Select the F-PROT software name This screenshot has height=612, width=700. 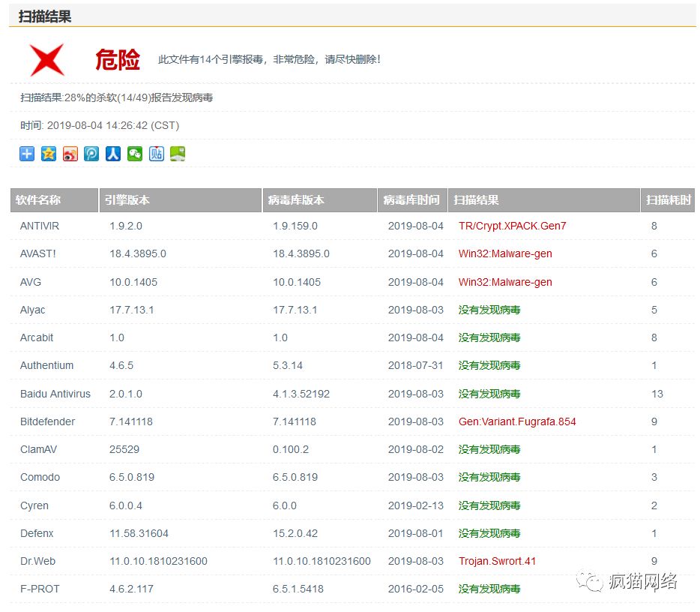click(40, 589)
